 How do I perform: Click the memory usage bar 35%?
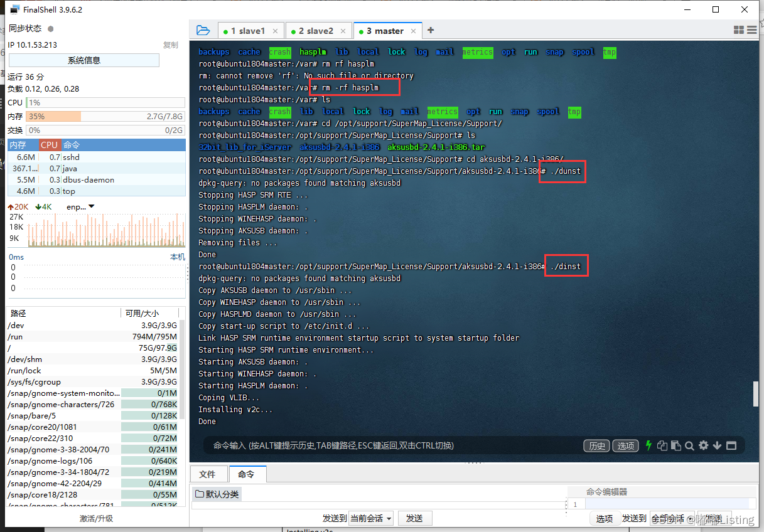pos(105,116)
